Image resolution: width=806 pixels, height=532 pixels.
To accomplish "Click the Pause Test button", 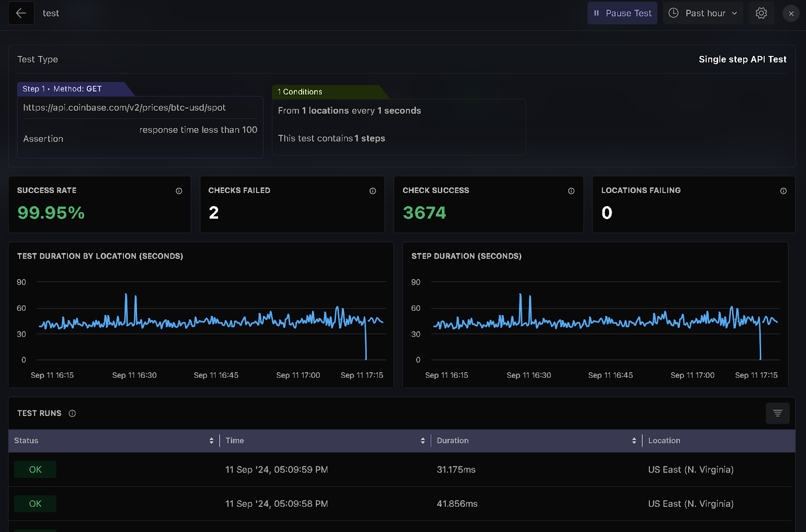I will pos(622,13).
